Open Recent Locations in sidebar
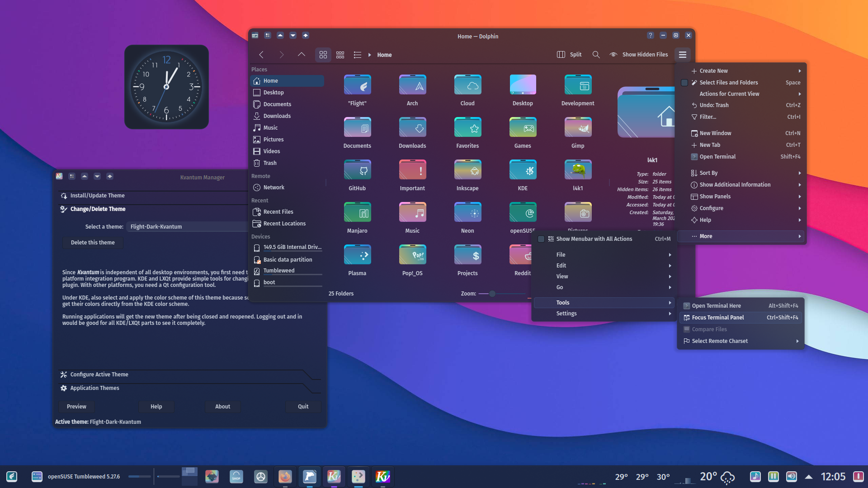Viewport: 868px width, 488px height. click(x=287, y=224)
